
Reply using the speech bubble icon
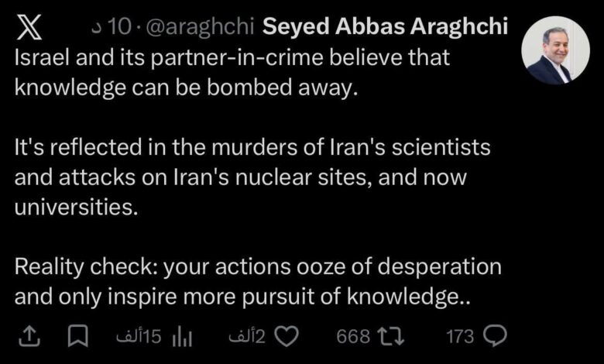click(494, 336)
